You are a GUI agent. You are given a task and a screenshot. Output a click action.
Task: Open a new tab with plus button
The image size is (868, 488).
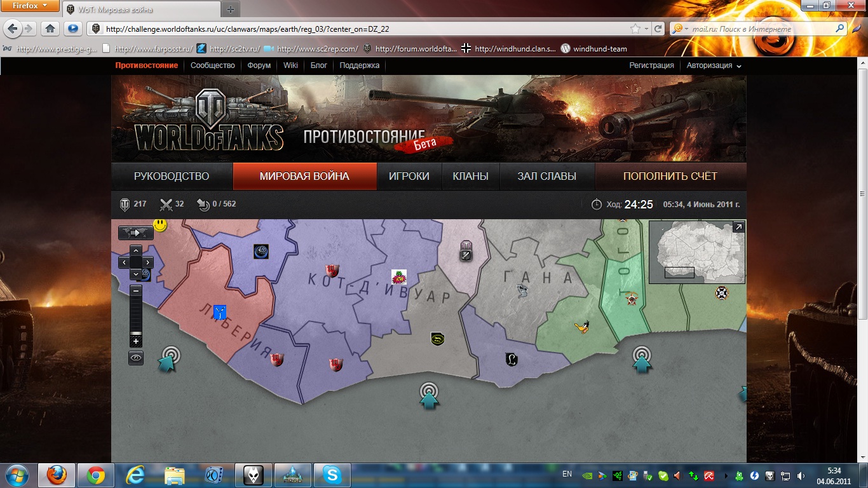click(x=230, y=10)
